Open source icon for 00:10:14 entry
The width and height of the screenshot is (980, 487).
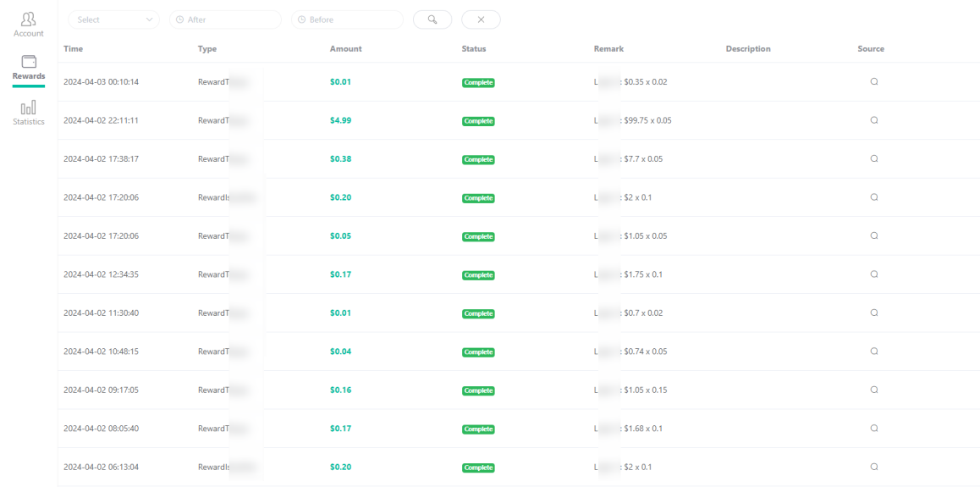(874, 81)
